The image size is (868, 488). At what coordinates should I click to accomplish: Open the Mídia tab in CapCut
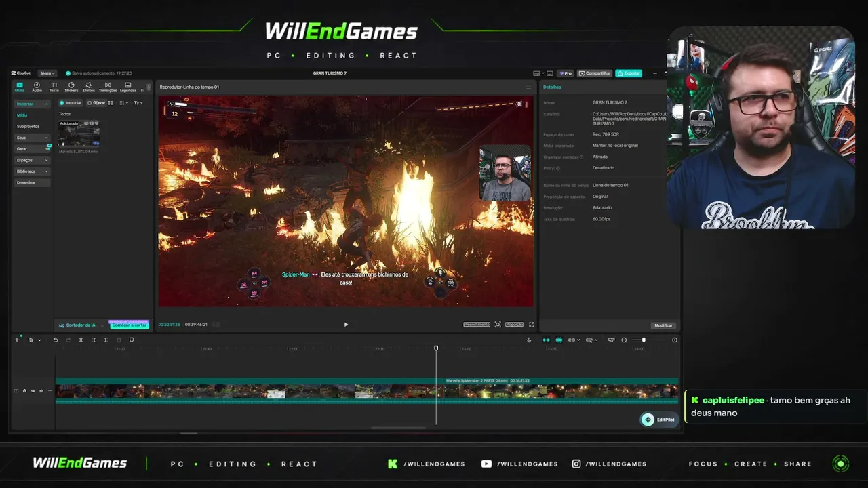(x=20, y=87)
